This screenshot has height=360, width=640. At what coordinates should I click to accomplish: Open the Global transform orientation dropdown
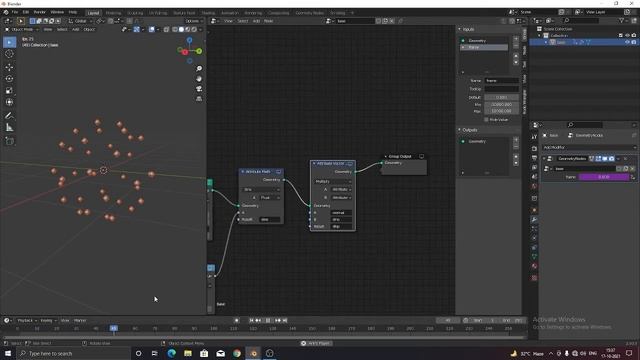point(80,21)
